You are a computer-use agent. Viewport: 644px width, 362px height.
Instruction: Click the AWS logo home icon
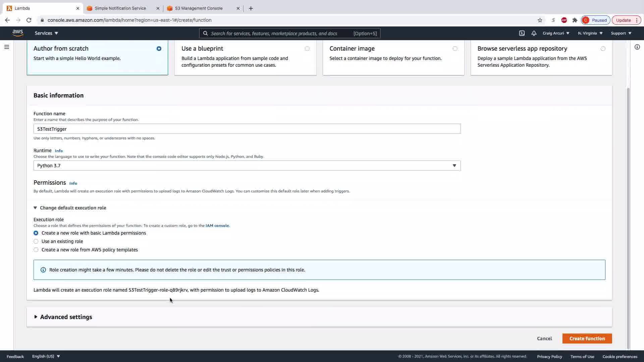click(x=18, y=33)
